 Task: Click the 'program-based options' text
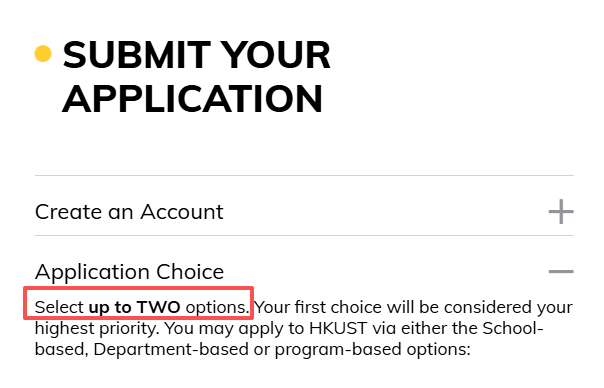pyautogui.click(x=373, y=350)
